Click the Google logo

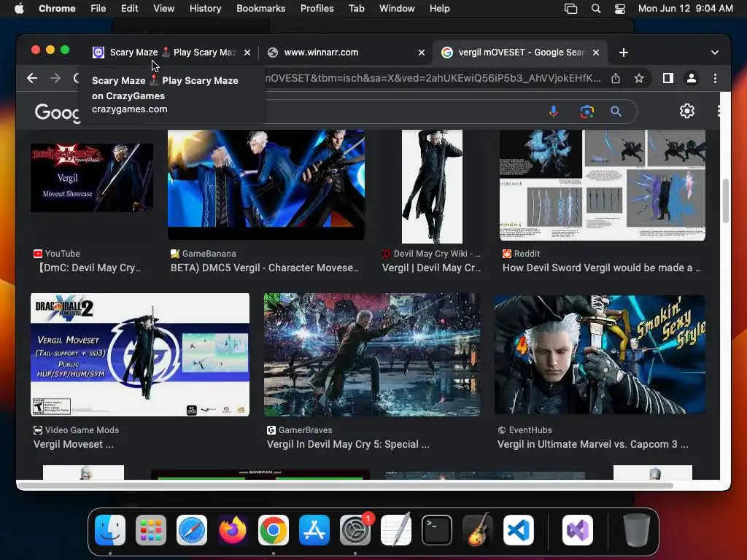point(57,112)
